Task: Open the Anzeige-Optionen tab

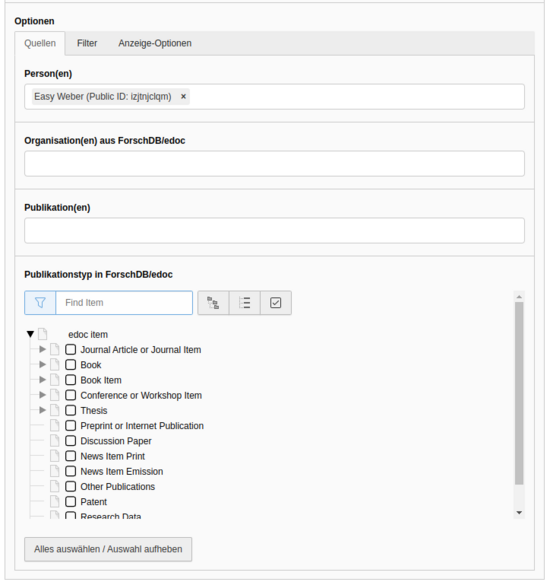Action: point(155,43)
